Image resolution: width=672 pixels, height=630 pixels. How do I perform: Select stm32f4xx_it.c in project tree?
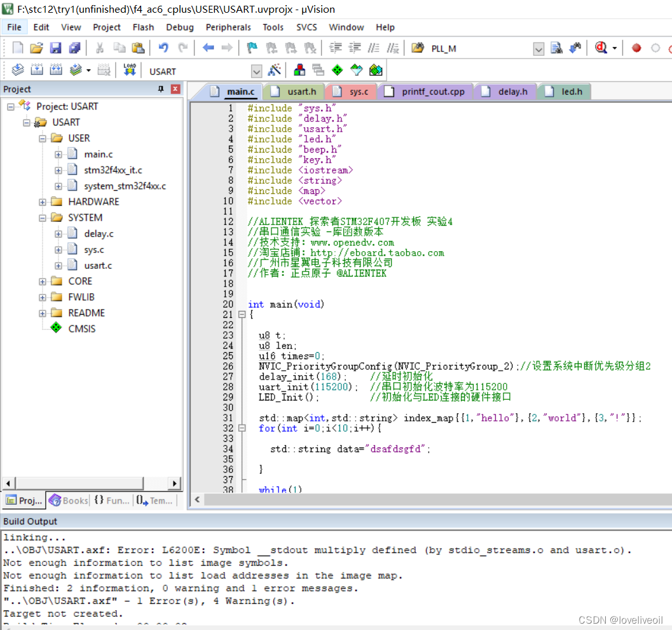(x=113, y=170)
